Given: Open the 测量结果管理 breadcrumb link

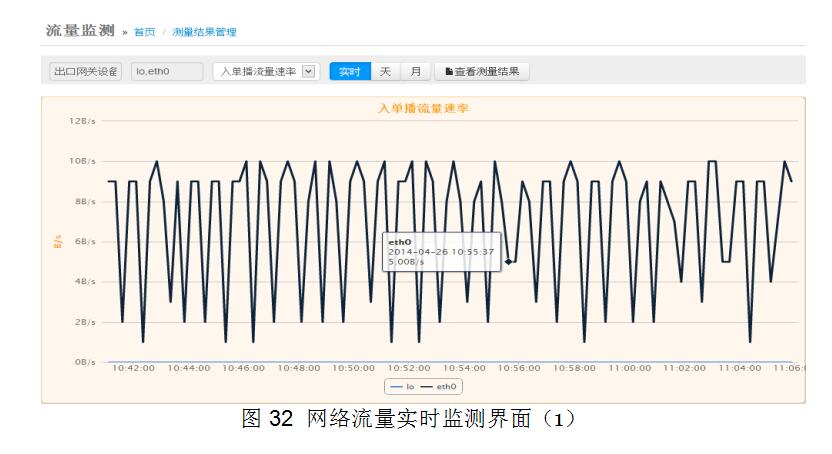Looking at the screenshot, I should click(204, 33).
